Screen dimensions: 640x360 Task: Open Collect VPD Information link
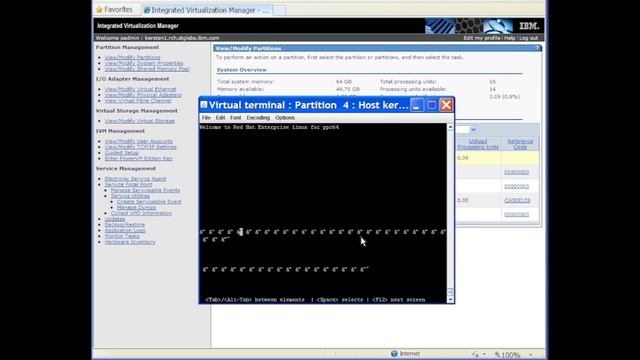click(x=141, y=213)
